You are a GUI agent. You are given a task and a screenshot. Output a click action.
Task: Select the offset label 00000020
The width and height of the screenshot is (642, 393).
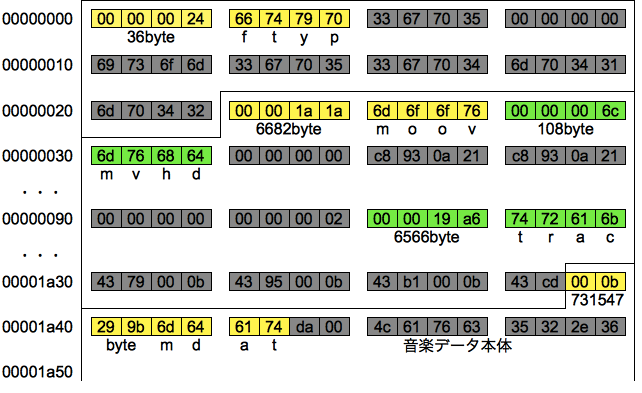(38, 111)
